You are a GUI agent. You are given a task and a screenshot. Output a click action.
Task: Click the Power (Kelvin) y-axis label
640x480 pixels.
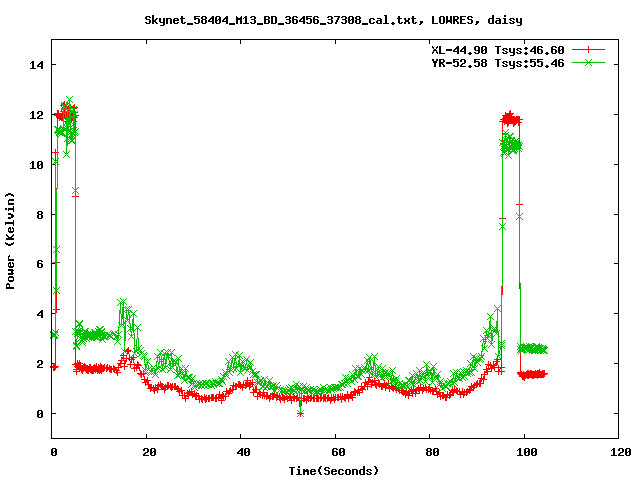[10, 241]
